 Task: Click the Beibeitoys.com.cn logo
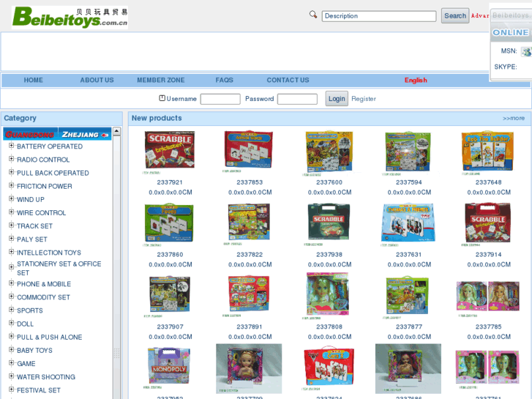click(x=70, y=18)
